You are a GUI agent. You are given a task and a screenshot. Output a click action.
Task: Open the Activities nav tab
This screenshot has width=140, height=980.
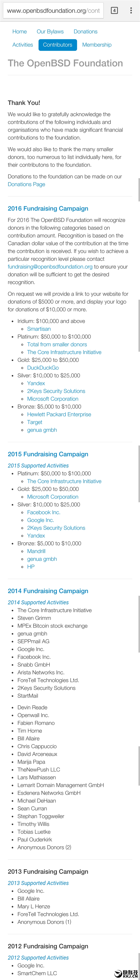22,45
